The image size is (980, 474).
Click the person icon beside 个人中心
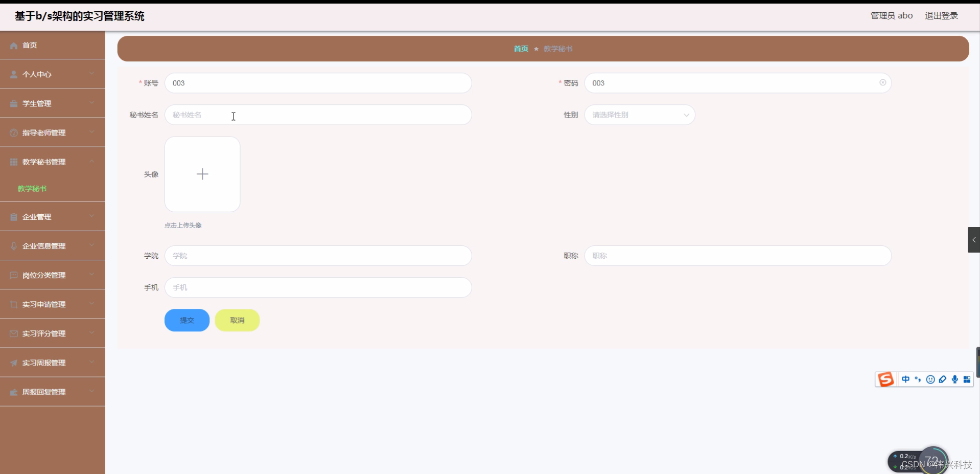pyautogui.click(x=13, y=74)
